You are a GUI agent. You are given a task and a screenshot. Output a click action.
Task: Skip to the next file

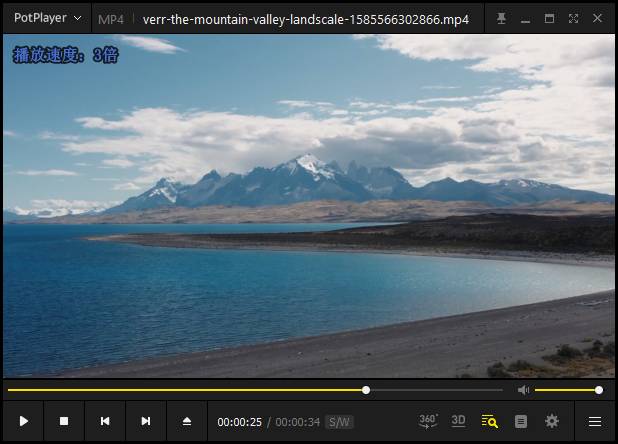pos(146,422)
